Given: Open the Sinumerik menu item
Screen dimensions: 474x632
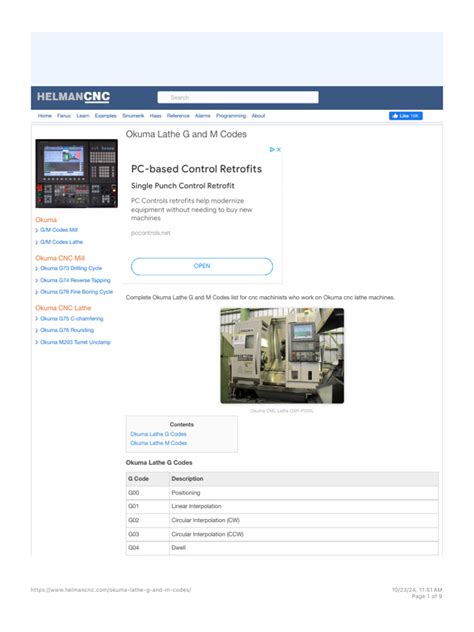Looking at the screenshot, I should pos(133,116).
